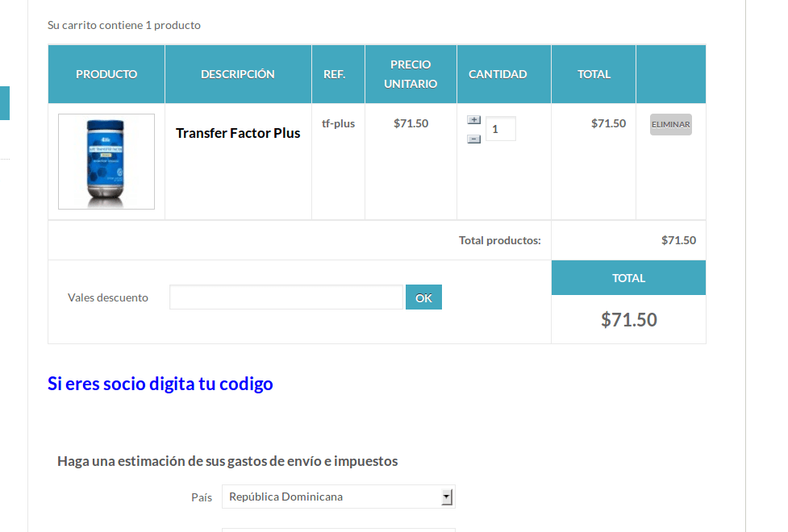The image size is (788, 532).
Task: Open the Transfer Factor Plus product name
Action: click(238, 133)
